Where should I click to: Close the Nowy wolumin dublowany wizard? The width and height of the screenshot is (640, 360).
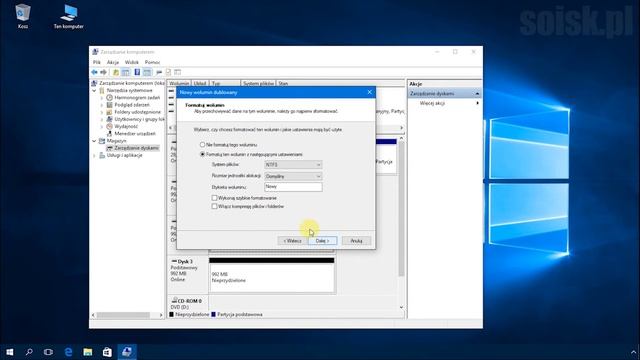(x=369, y=92)
